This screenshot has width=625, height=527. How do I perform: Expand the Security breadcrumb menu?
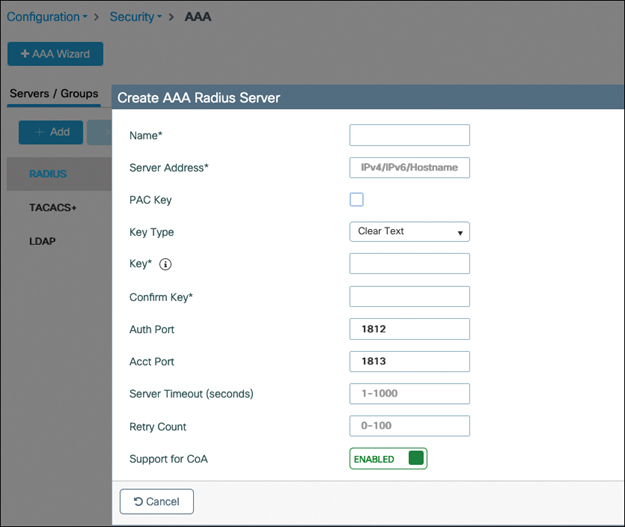[137, 17]
